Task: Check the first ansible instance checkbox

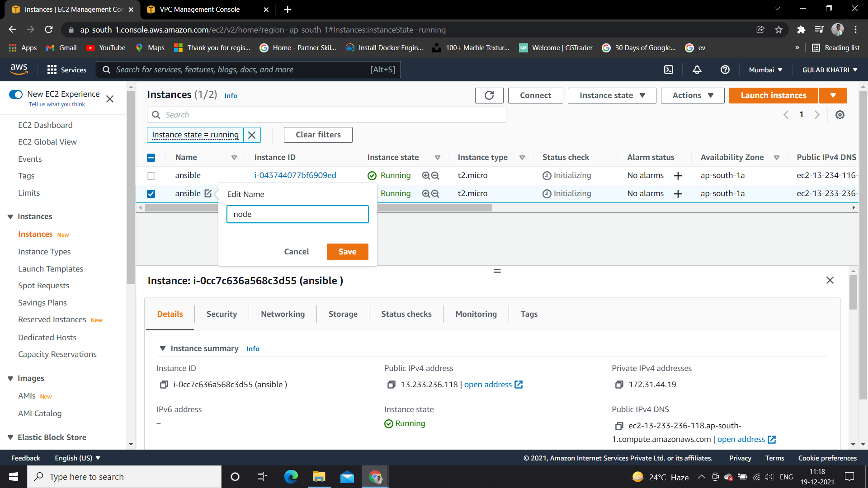Action: 151,176
